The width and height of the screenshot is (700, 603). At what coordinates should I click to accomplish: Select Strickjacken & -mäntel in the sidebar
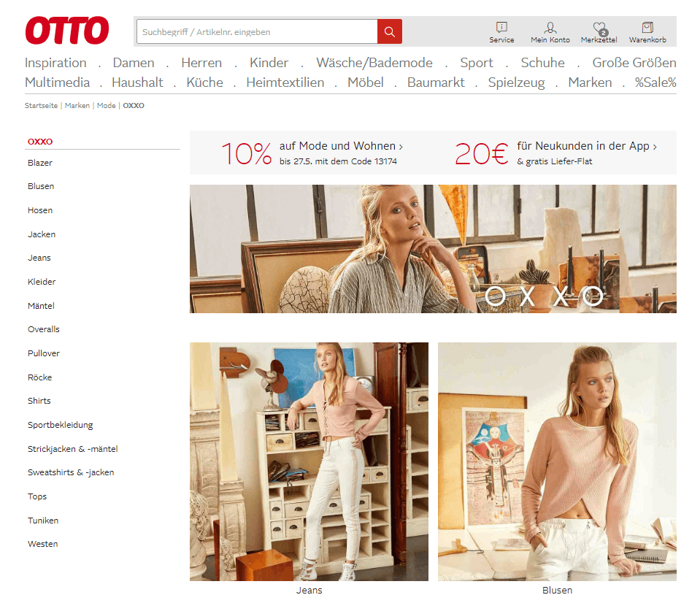point(73,448)
